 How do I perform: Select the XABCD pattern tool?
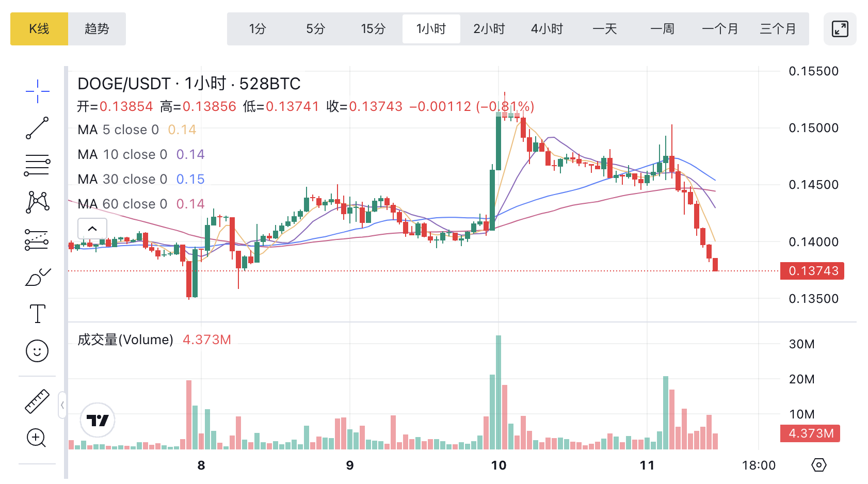37,202
